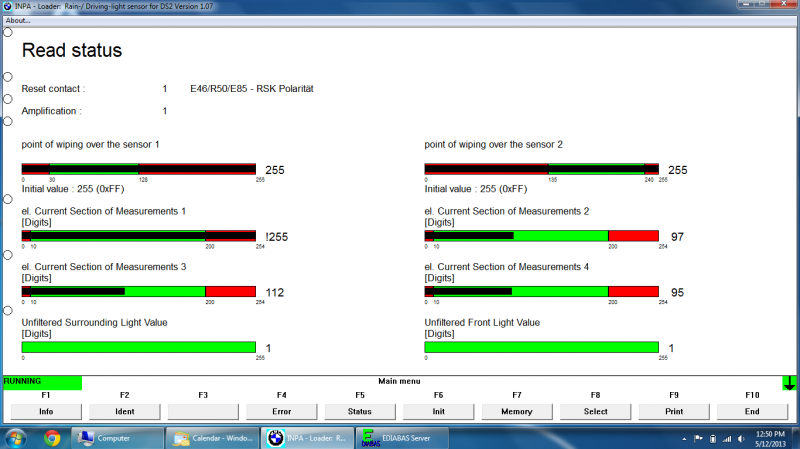Click the sensor 2 wiping point bar
The image size is (800, 449).
click(x=541, y=169)
